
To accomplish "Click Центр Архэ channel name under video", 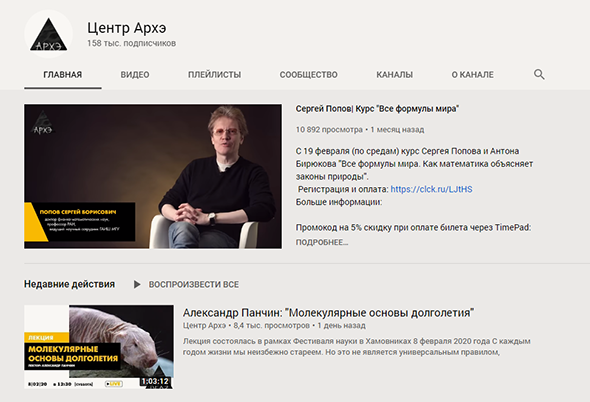I will pos(204,325).
